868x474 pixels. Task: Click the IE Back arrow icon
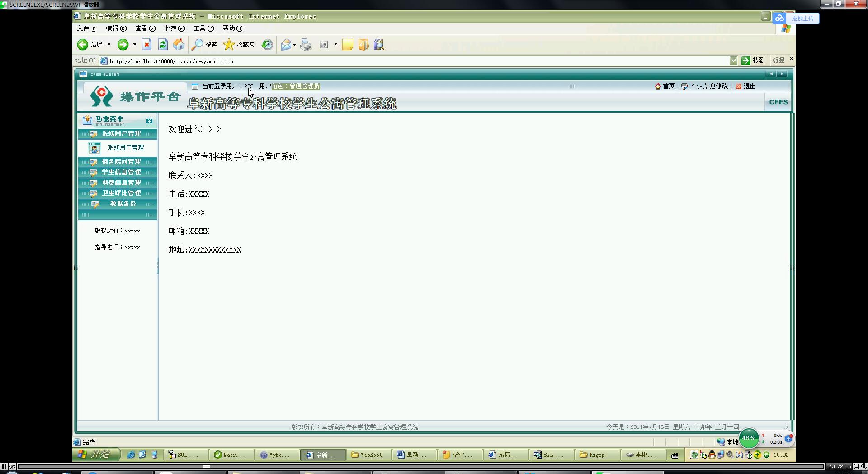(83, 44)
